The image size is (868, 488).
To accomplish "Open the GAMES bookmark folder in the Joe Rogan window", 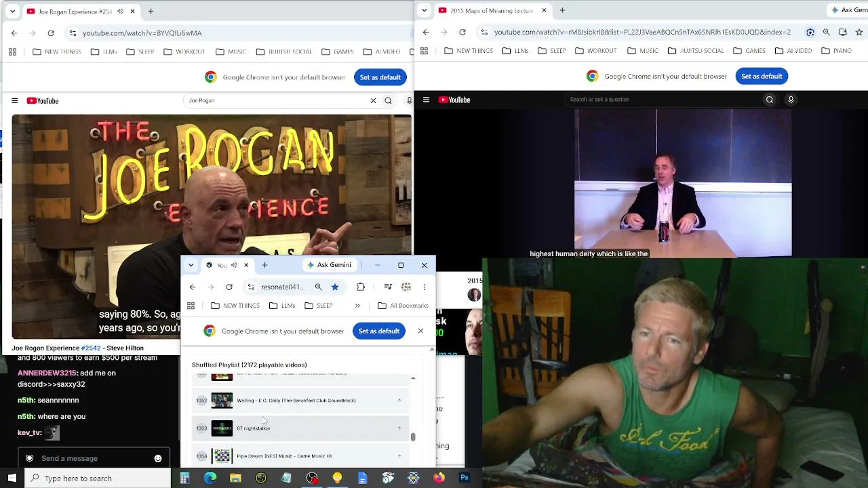I will (x=338, y=52).
